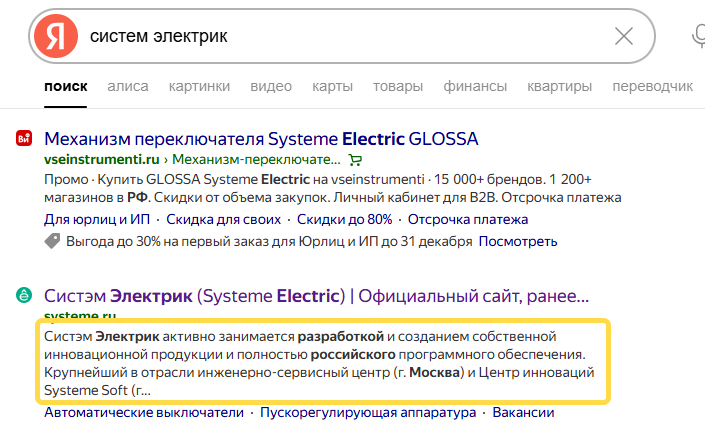Click the price tag promo icon
Viewport: 705px width, 443px height.
[52, 242]
